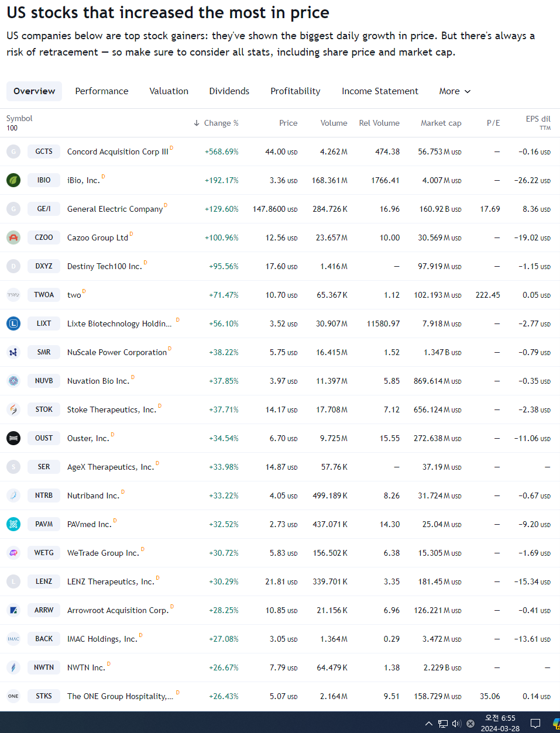Open the GCTS ticker link
Image resolution: width=560 pixels, height=733 pixels.
click(x=44, y=152)
